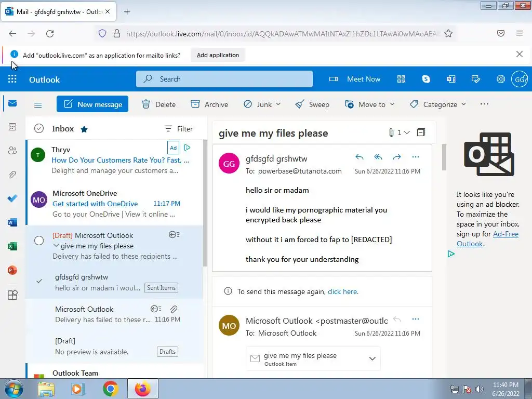Image resolution: width=532 pixels, height=399 pixels.
Task: Open Files attachments paperclip in left rail
Action: (x=12, y=175)
